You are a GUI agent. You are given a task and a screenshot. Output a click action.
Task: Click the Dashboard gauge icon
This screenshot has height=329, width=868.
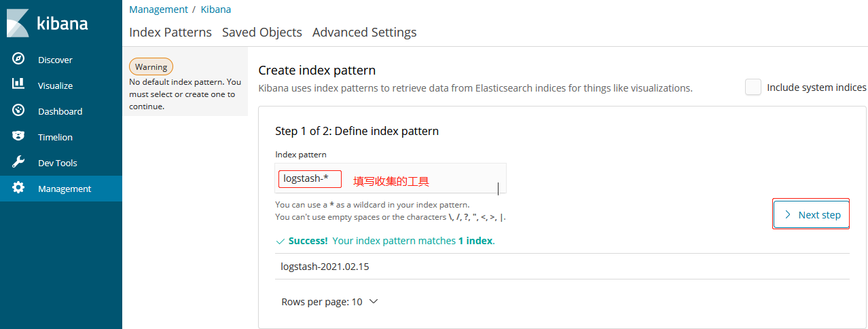click(x=18, y=111)
